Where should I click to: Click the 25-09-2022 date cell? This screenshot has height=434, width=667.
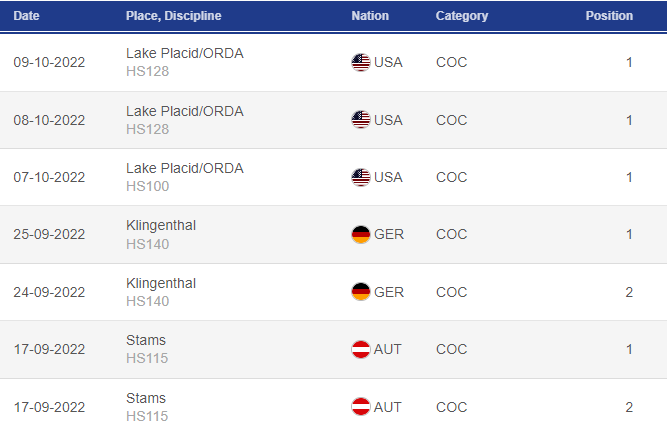tap(49, 234)
